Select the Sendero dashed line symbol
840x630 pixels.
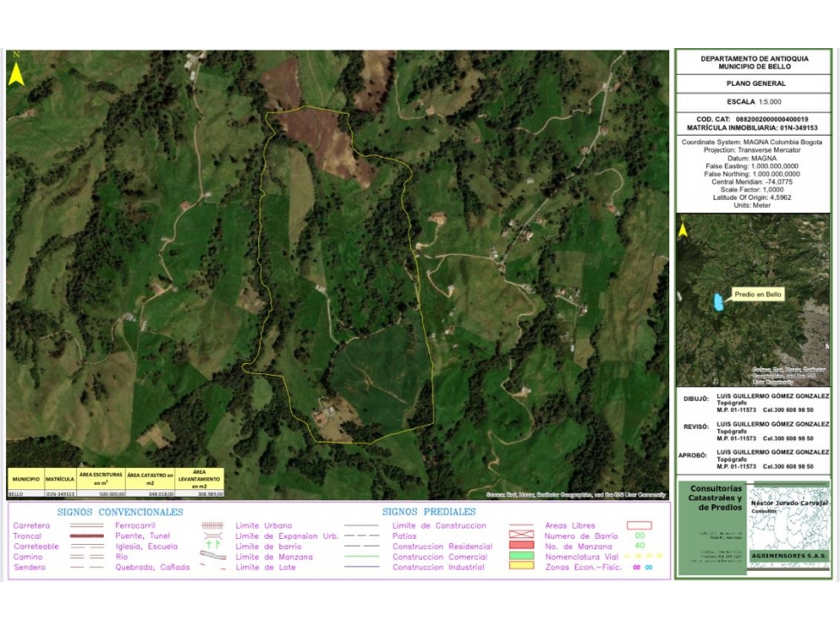[87, 567]
